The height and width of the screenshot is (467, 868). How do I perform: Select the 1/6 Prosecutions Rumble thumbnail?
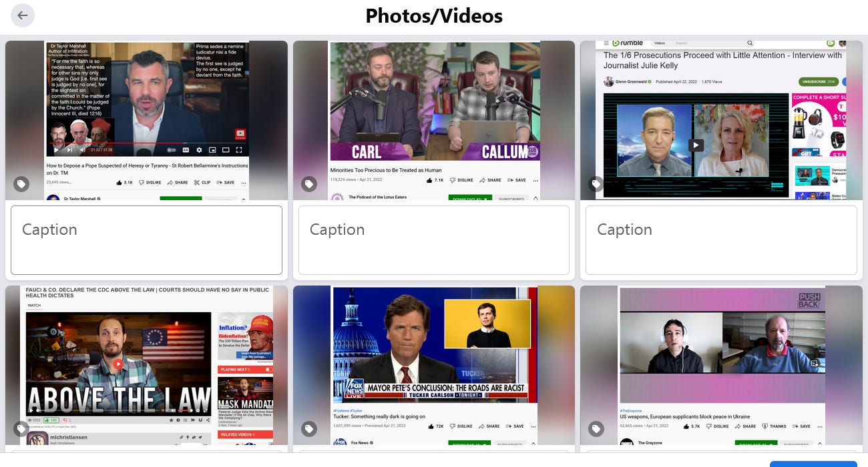tap(721, 120)
